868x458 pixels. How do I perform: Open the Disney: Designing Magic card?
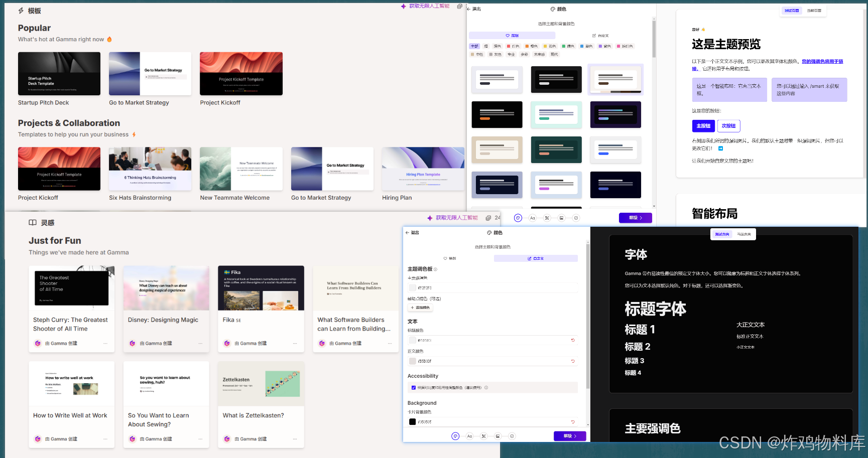click(166, 309)
